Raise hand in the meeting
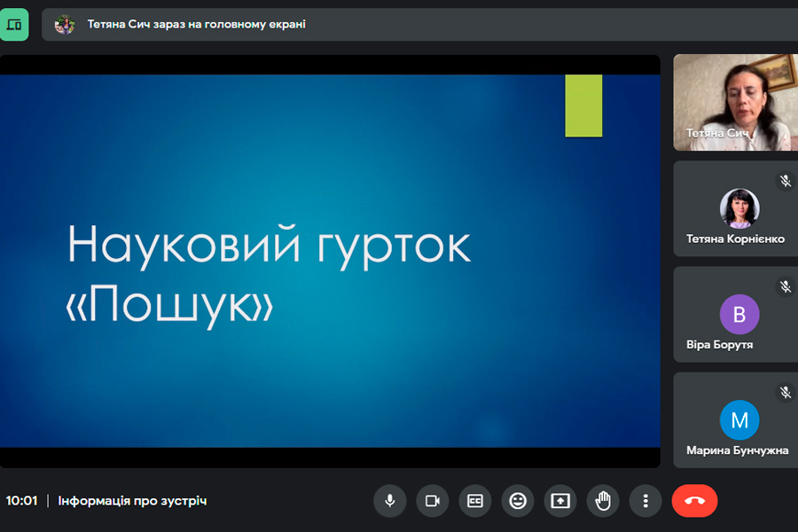The width and height of the screenshot is (798, 532). point(603,501)
